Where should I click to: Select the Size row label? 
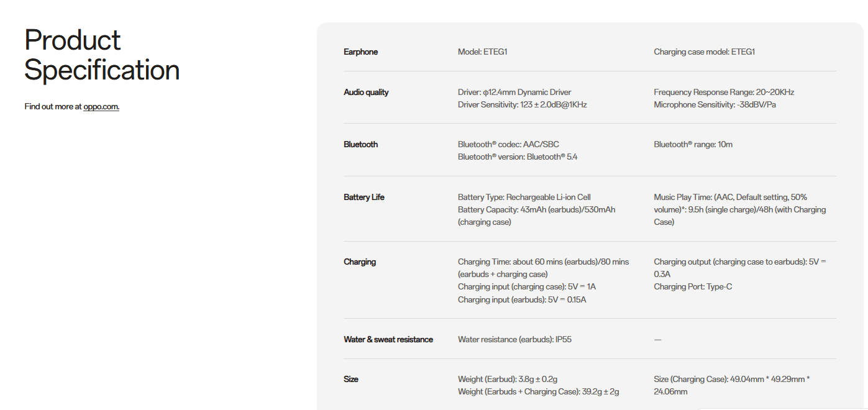(x=351, y=380)
